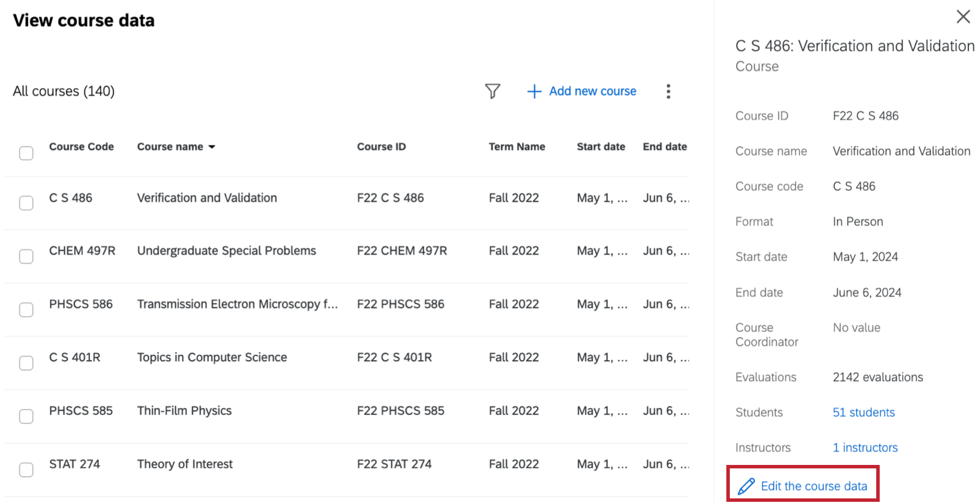Screen dimensions: 980x503
Task: Select the CHEM 497R row checkbox
Action: pyautogui.click(x=27, y=256)
